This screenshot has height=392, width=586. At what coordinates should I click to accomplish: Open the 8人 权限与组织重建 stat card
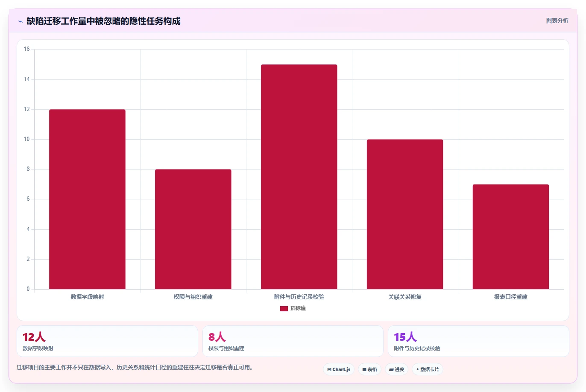click(x=293, y=341)
